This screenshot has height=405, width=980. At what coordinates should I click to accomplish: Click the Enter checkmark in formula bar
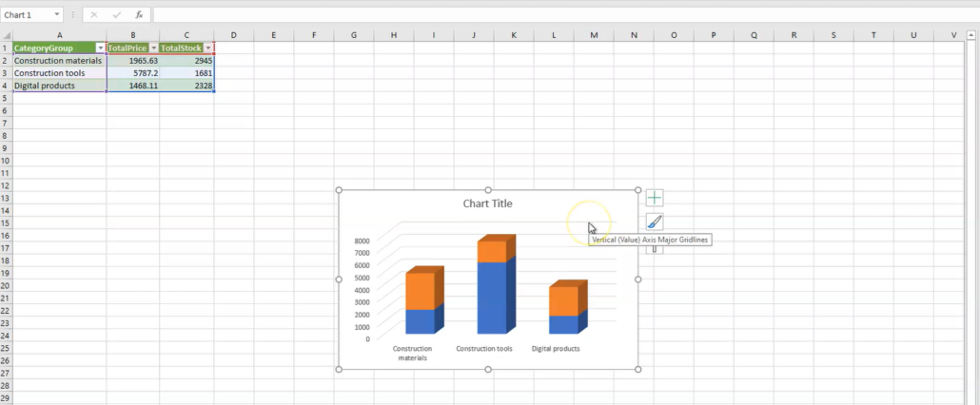[x=116, y=15]
